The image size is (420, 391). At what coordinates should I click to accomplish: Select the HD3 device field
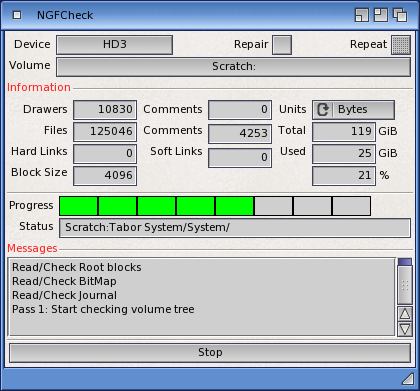(115, 45)
